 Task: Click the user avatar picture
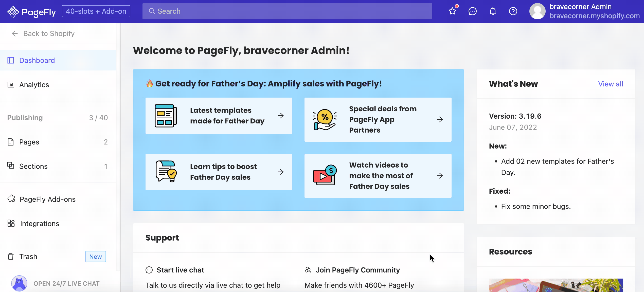(537, 11)
